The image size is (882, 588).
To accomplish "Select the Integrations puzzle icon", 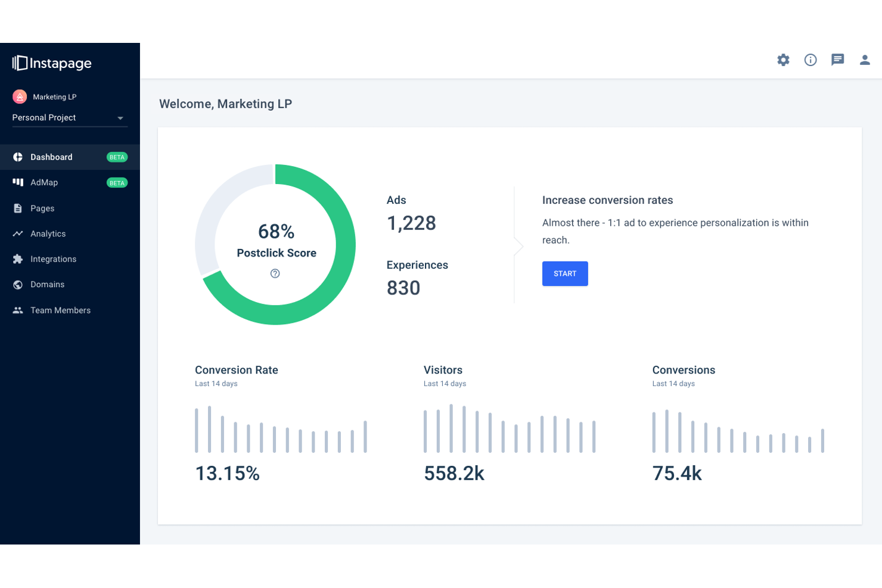I will coord(18,259).
